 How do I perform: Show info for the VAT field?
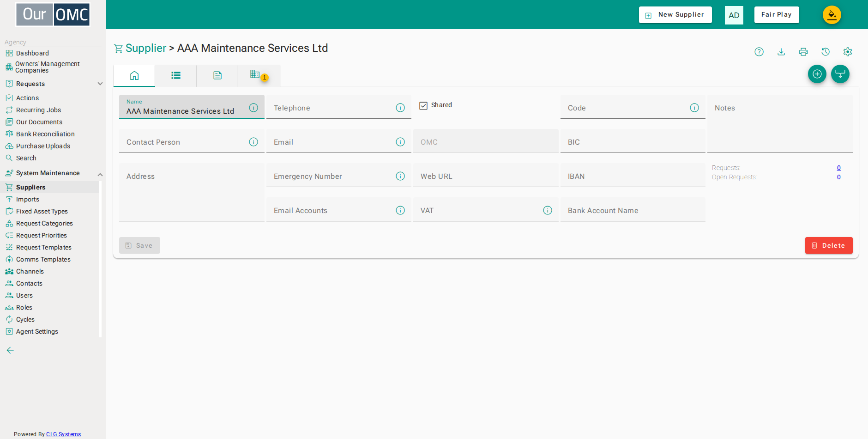click(x=548, y=210)
